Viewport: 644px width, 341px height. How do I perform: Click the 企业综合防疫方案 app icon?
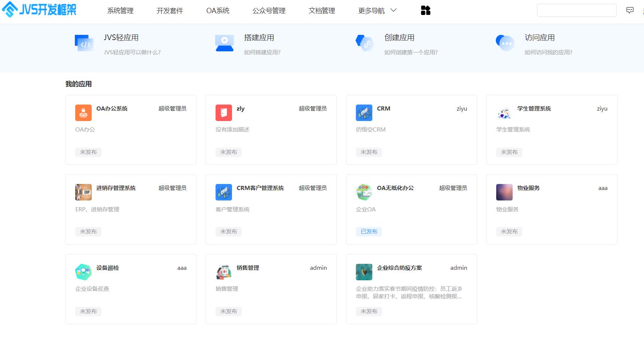pyautogui.click(x=364, y=272)
